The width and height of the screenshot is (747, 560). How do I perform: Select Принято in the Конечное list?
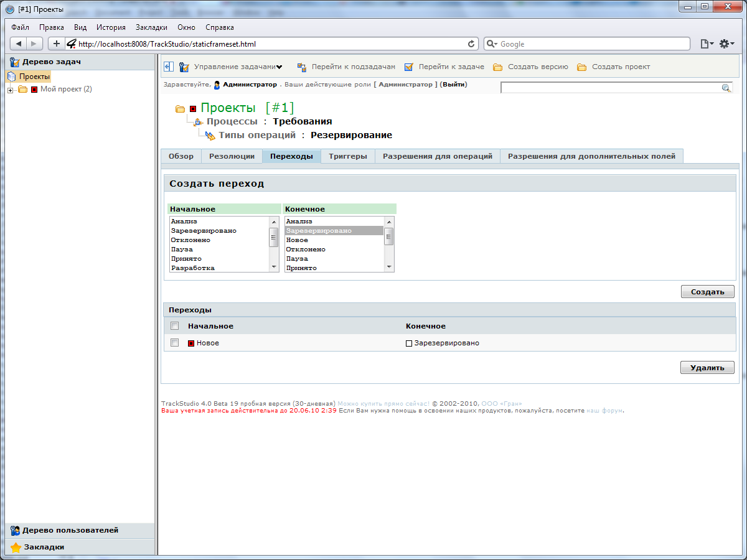click(334, 268)
